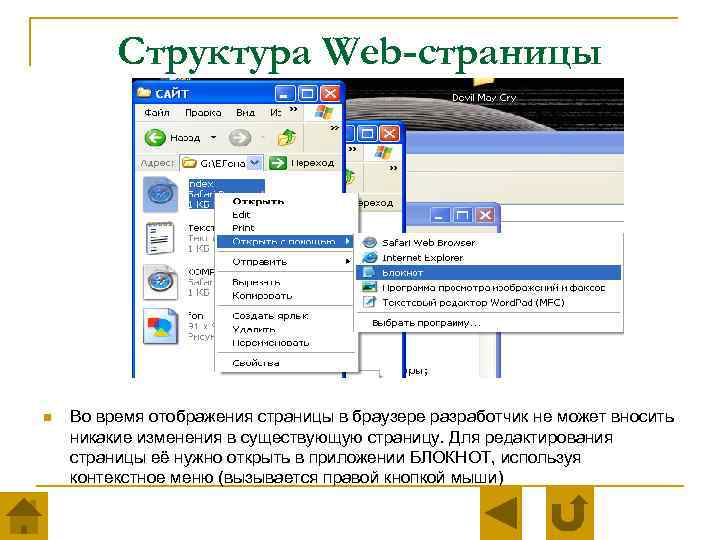
Task: Close the САЙТ window
Action: [330, 94]
